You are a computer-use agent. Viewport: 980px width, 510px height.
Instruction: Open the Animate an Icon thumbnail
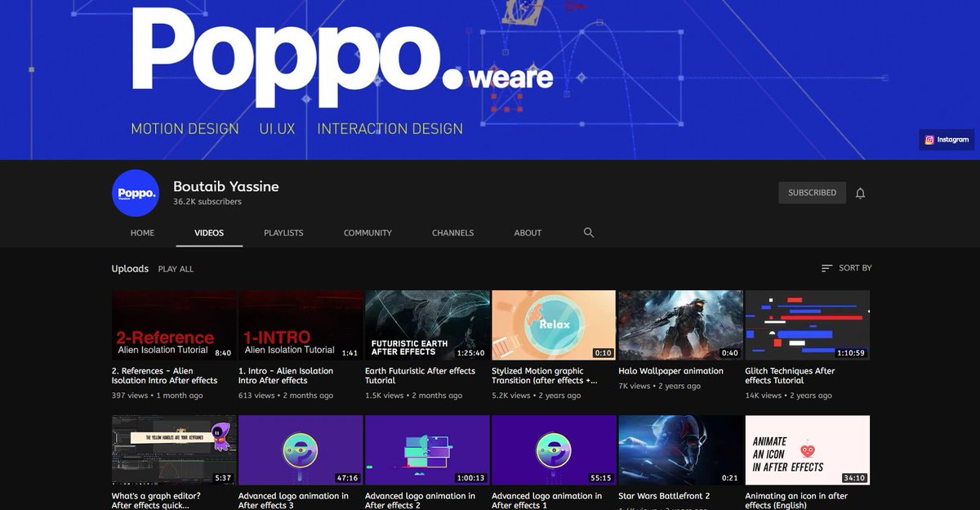808,450
